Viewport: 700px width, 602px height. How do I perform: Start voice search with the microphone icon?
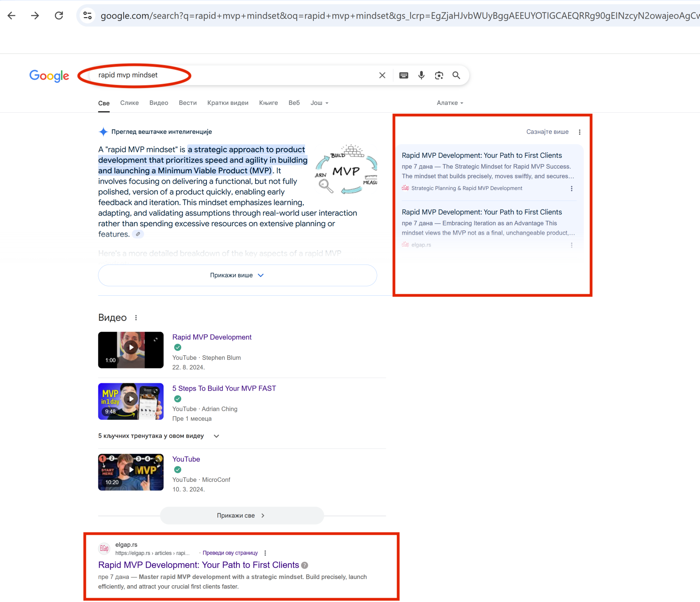tap(421, 75)
